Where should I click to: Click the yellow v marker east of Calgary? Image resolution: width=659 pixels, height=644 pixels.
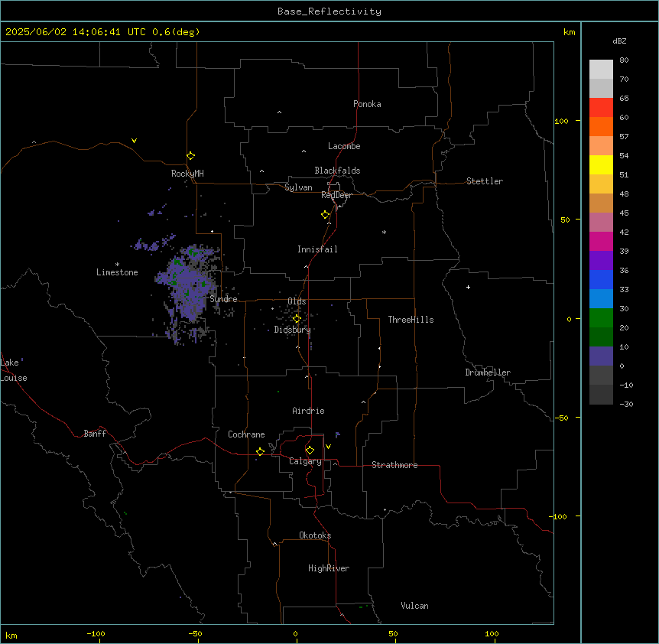point(328,447)
